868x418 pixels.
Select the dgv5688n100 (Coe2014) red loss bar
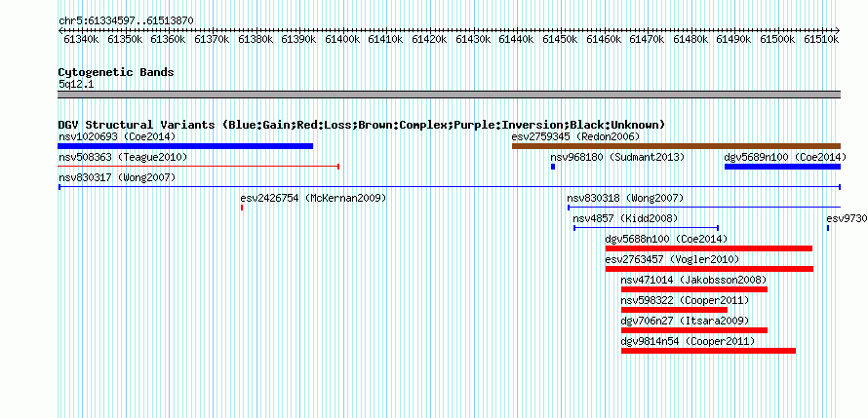tap(709, 248)
